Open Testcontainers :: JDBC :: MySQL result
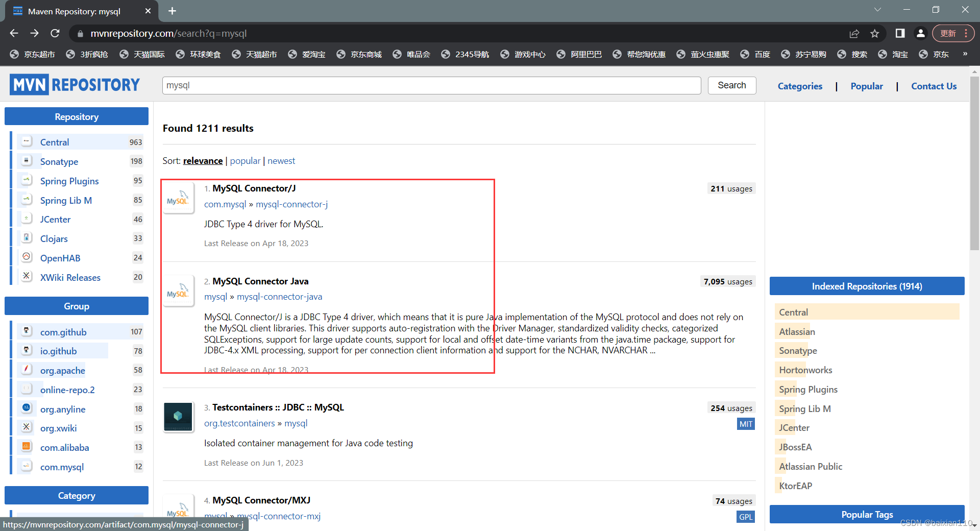The height and width of the screenshot is (531, 980). click(278, 407)
